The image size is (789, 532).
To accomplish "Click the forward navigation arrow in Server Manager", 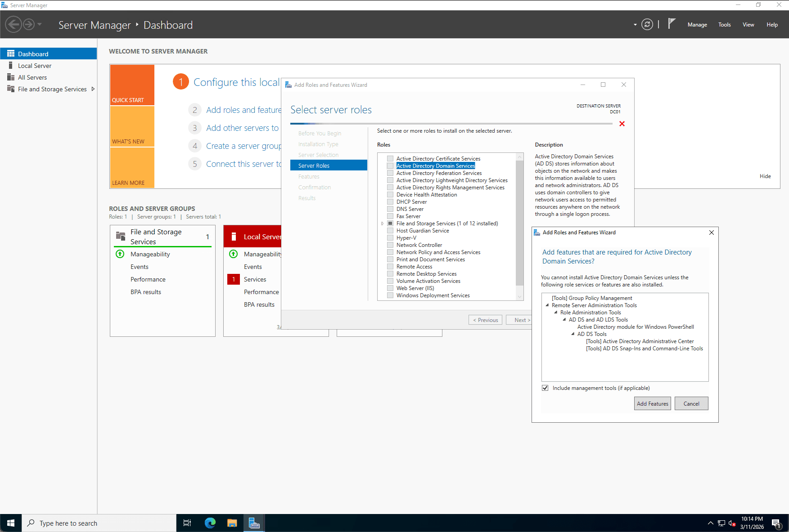I will (x=29, y=24).
